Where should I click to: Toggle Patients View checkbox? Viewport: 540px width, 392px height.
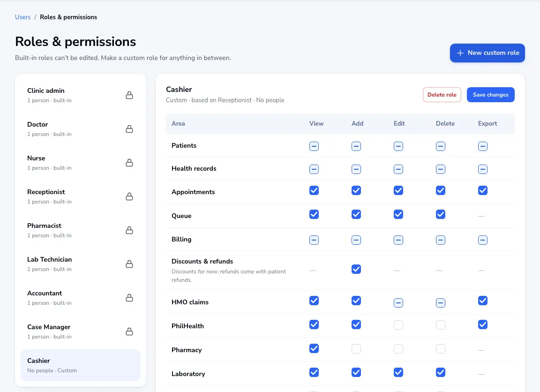click(x=314, y=146)
